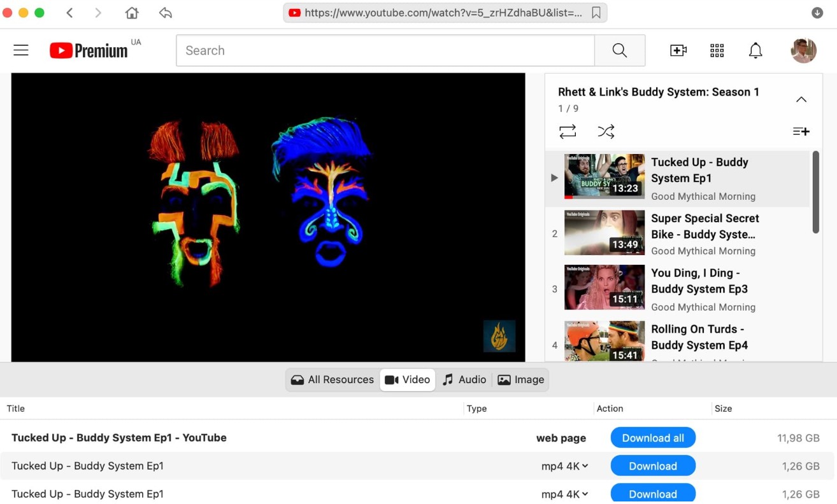Select Rolling On Turds Ep4 title
The image size is (837, 504).
pos(699,337)
